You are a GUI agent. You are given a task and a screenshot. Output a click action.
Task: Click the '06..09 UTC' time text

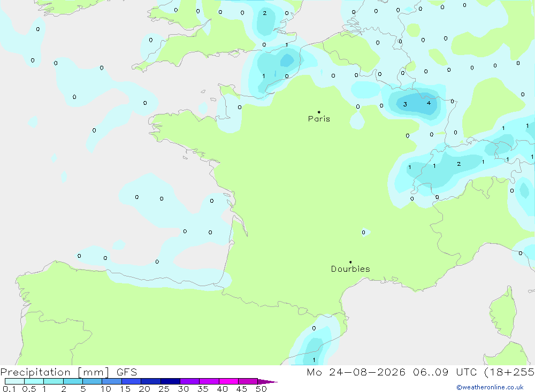pyautogui.click(x=445, y=372)
